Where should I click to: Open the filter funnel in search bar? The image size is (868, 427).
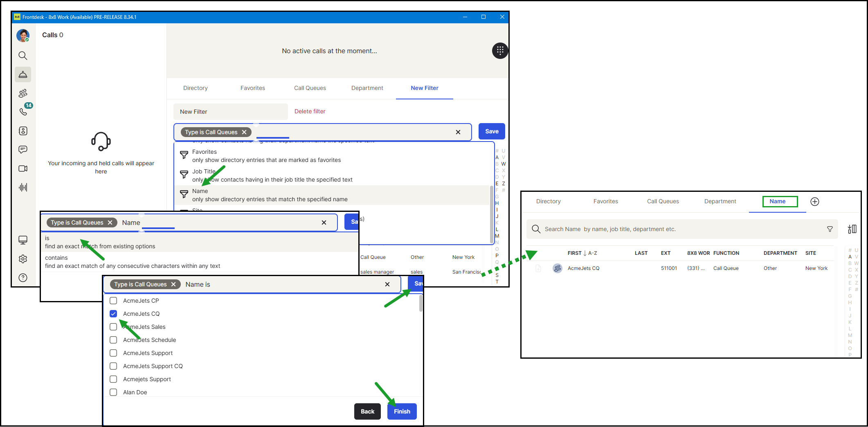coord(830,229)
